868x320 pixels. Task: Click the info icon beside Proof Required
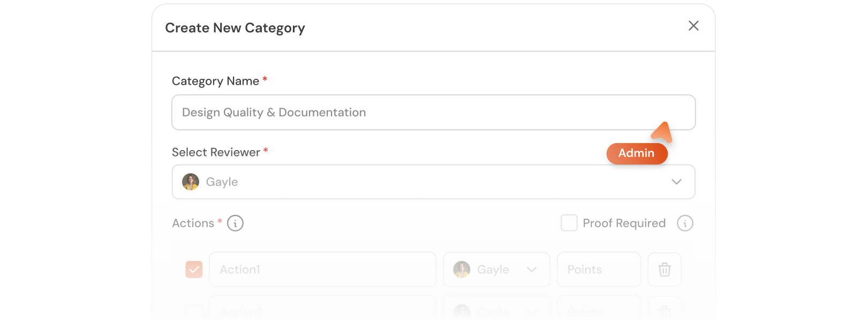click(685, 223)
